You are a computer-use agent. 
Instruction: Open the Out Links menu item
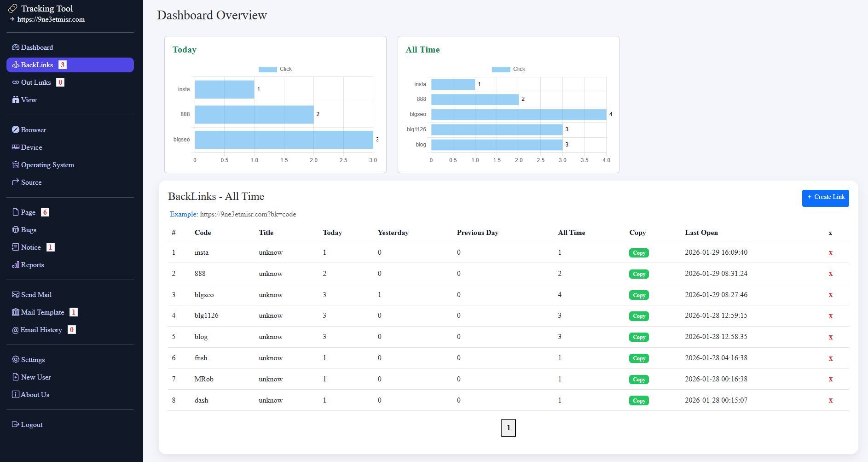[x=35, y=82]
